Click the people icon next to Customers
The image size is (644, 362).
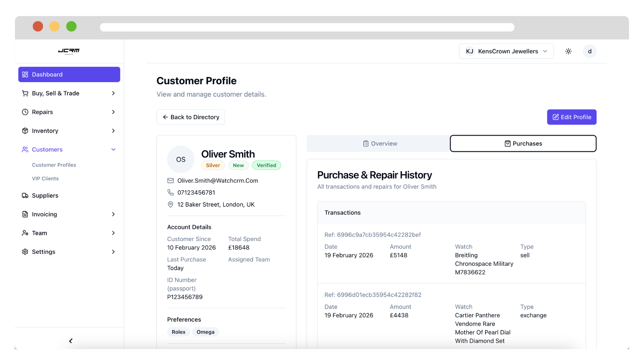(x=25, y=149)
